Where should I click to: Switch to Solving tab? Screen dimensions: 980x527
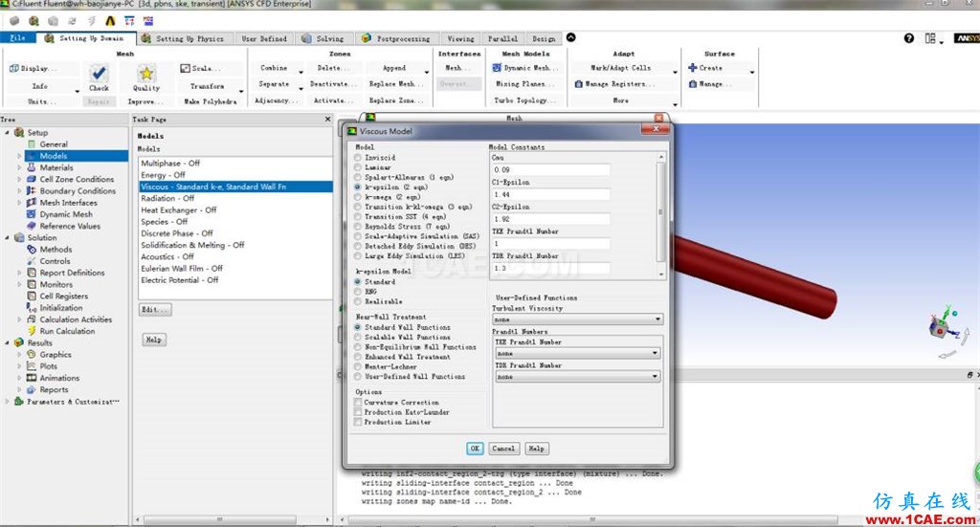[323, 38]
